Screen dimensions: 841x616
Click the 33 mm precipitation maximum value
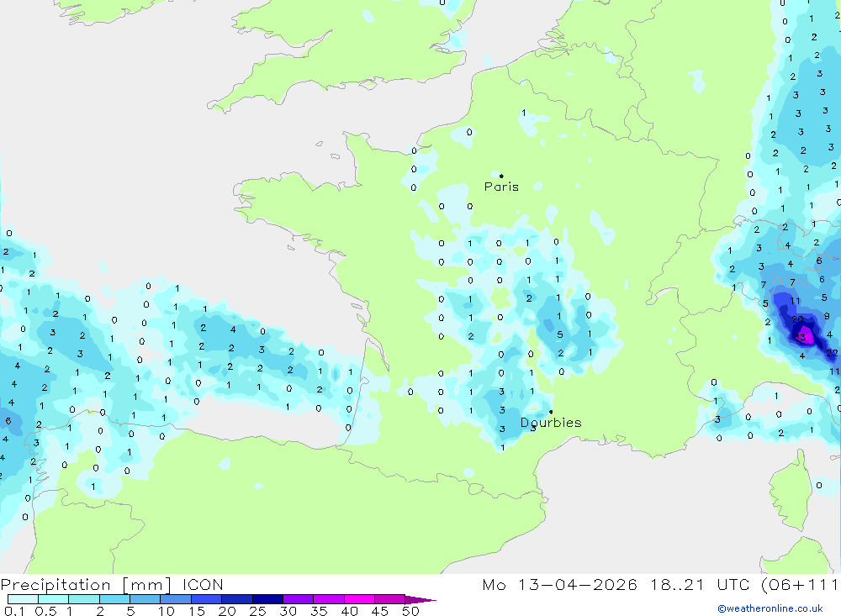(x=801, y=337)
